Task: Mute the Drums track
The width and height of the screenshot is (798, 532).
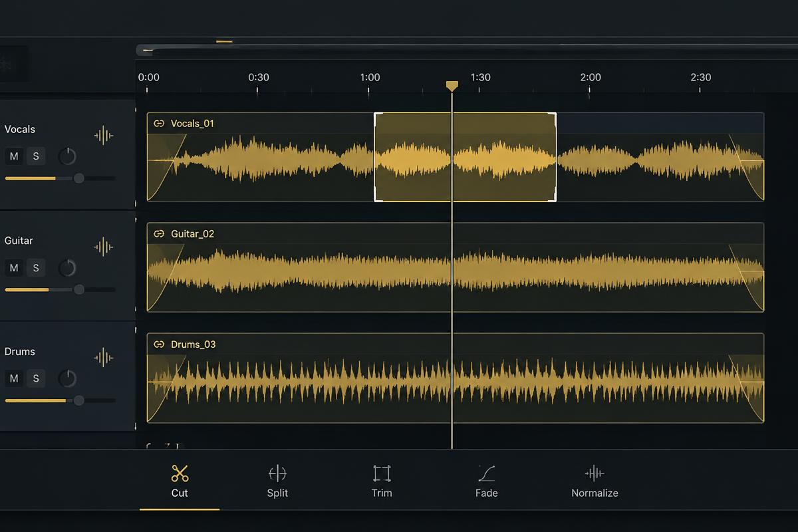Action: (14, 378)
